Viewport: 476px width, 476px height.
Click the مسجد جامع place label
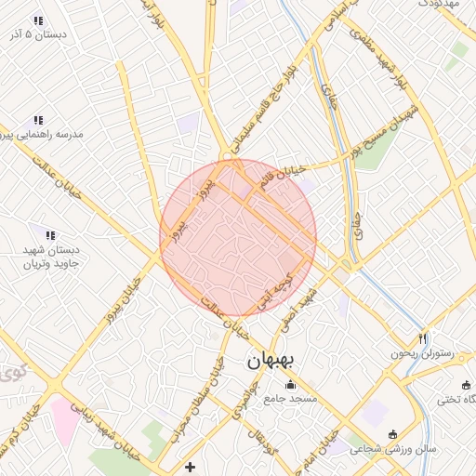pyautogui.click(x=290, y=399)
